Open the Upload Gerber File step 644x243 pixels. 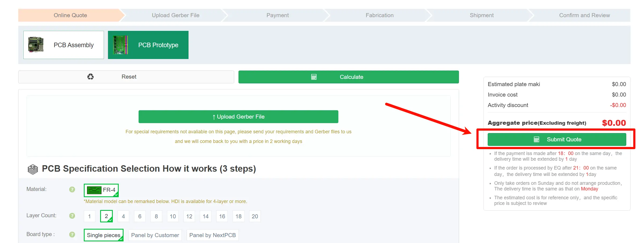[175, 15]
